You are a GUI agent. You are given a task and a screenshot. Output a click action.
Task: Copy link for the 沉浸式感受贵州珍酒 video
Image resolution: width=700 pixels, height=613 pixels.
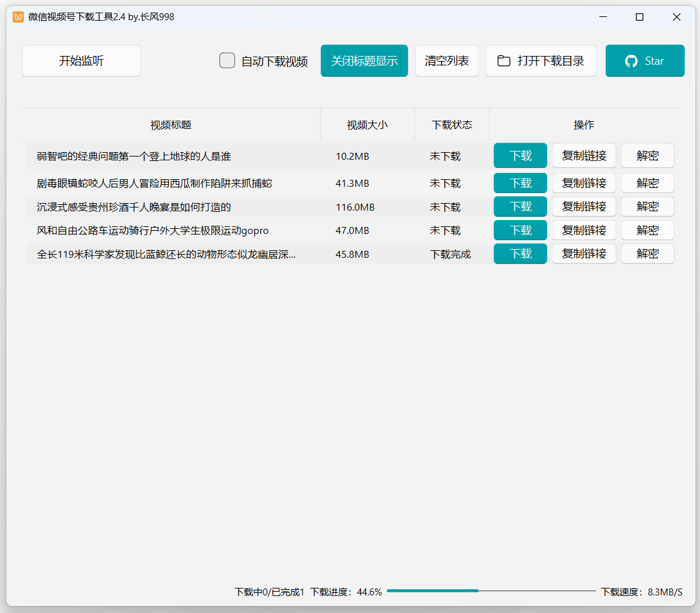(x=584, y=206)
